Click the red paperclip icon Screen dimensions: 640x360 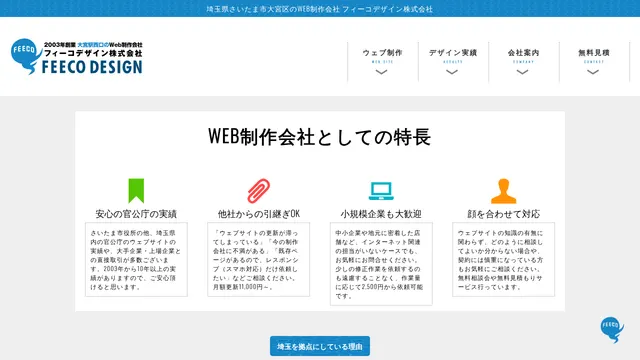259,191
